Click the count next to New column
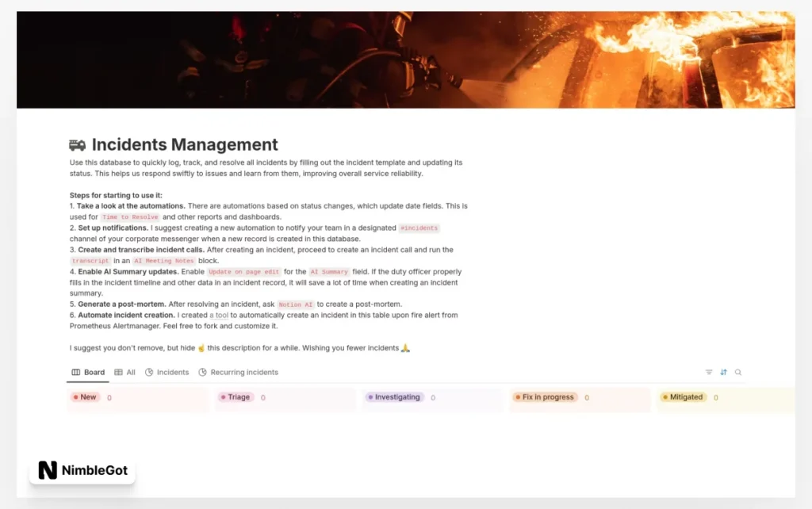This screenshot has width=812, height=509. coord(109,398)
